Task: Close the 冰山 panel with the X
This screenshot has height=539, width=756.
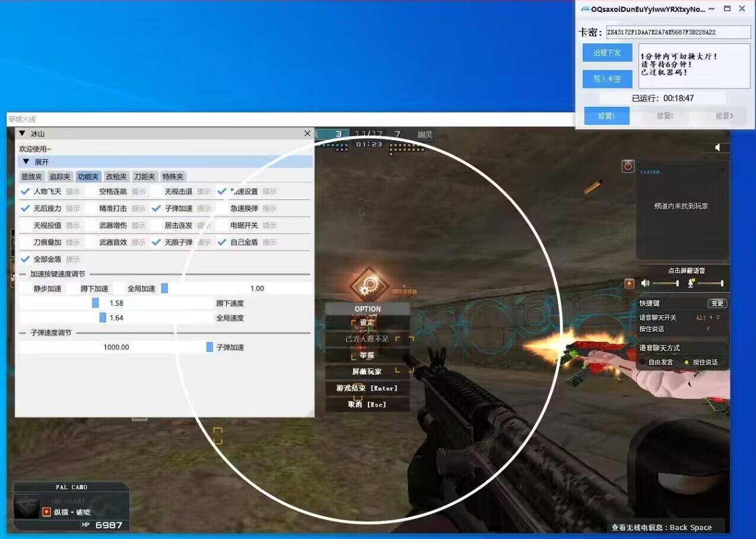Action: [x=307, y=134]
